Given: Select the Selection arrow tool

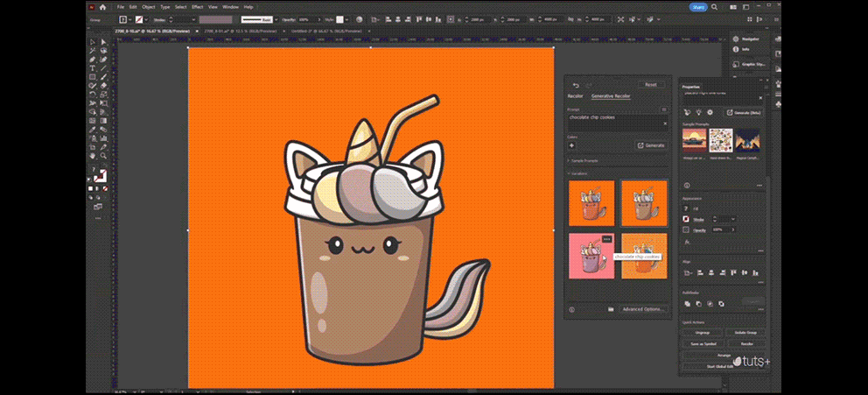Looking at the screenshot, I should pyautogui.click(x=93, y=41).
